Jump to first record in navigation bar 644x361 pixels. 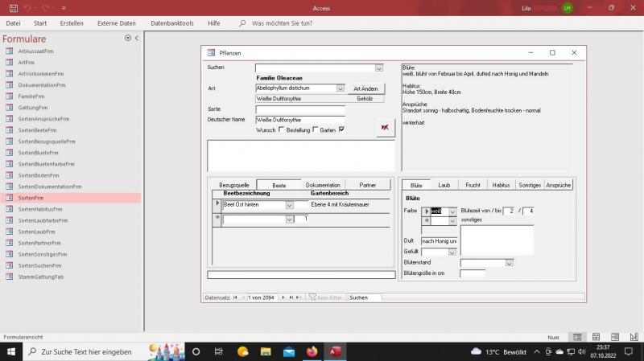[x=235, y=297]
